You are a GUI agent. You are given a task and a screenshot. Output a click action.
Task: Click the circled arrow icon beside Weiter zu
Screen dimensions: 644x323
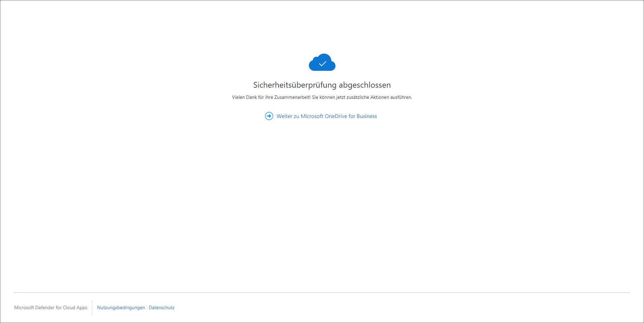click(x=269, y=116)
